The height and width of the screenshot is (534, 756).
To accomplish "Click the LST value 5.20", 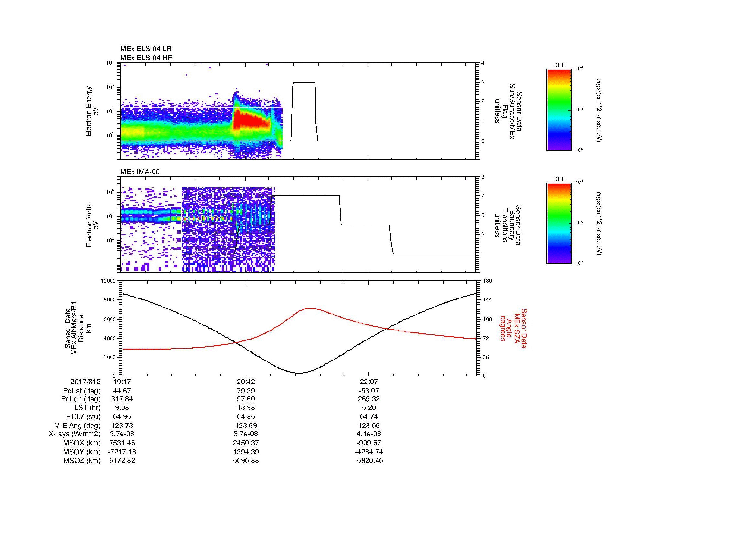I will (x=369, y=408).
